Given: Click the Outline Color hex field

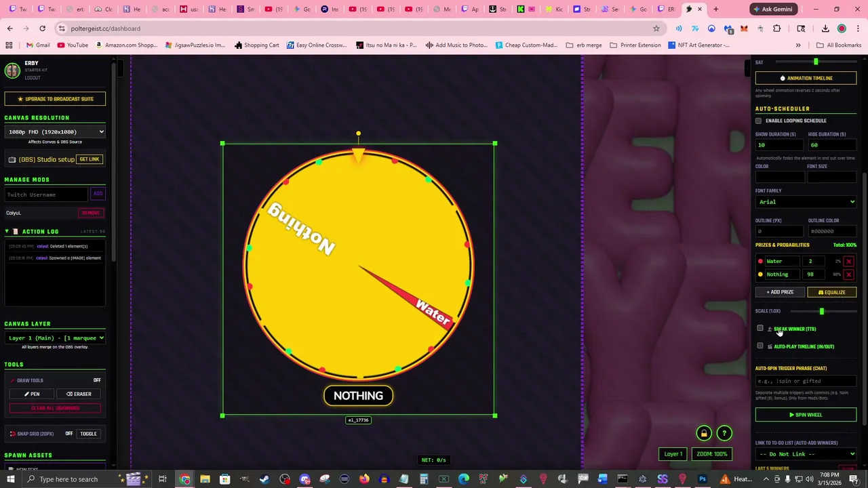Looking at the screenshot, I should 832,231.
